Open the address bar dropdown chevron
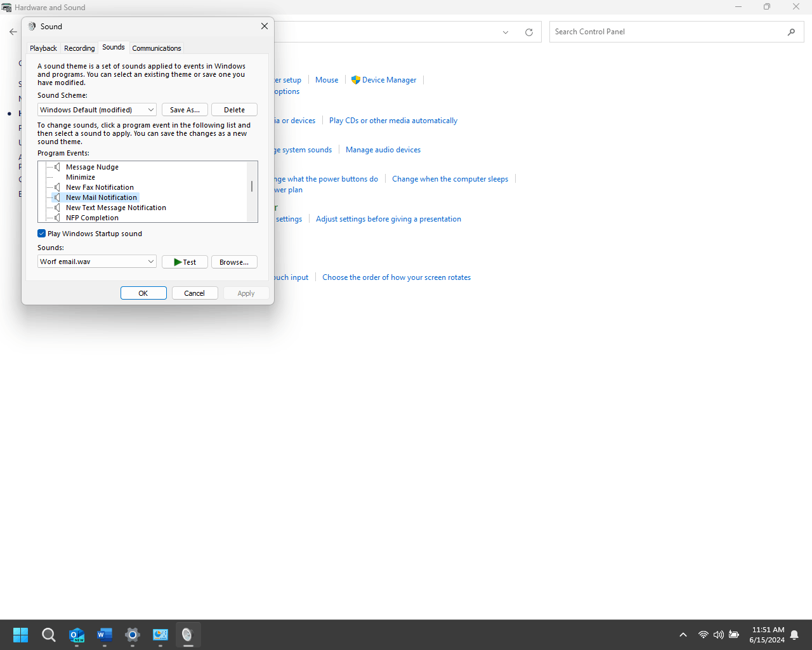This screenshot has height=650, width=812. (x=505, y=32)
